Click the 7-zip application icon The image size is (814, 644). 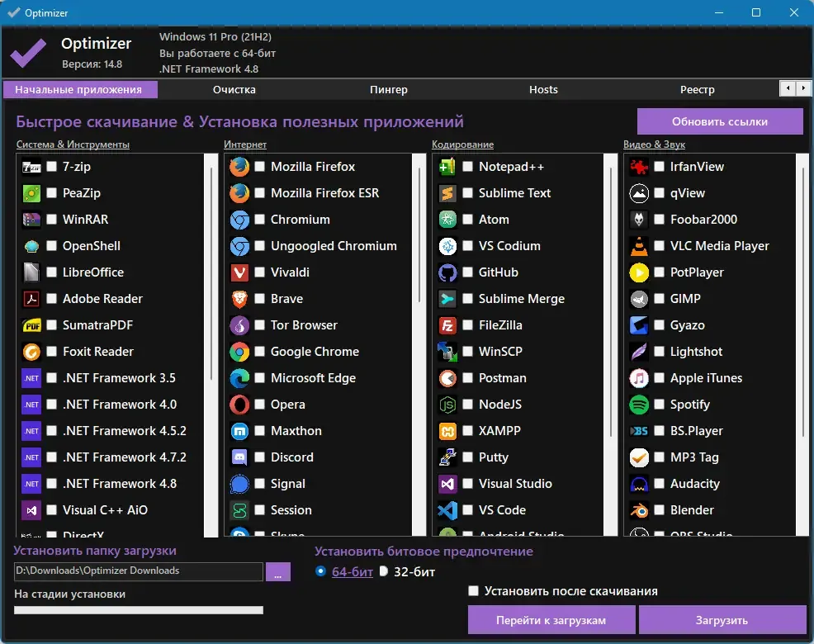[31, 168]
